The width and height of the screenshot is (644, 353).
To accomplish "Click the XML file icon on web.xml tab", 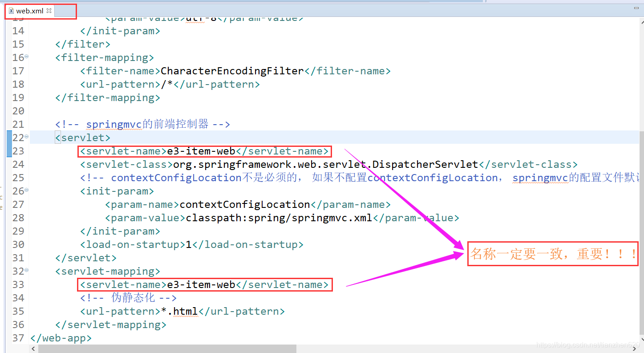I will click(11, 11).
